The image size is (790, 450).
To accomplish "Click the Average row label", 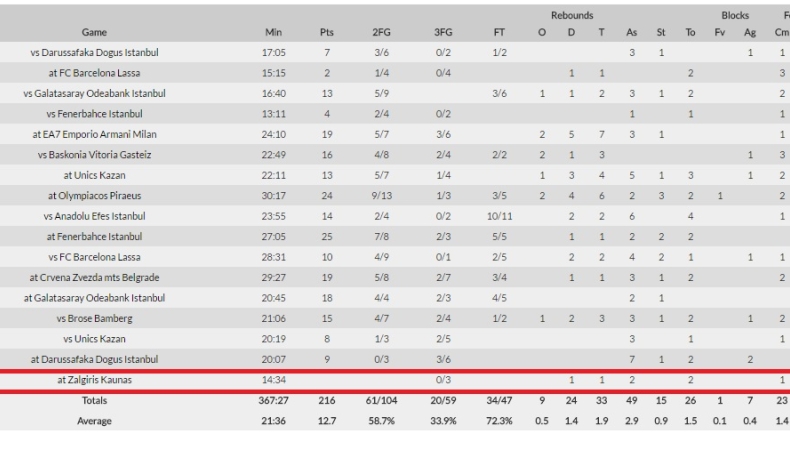I will (x=95, y=421).
